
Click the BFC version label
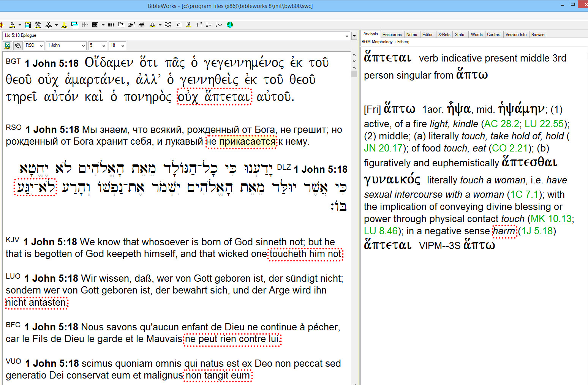click(x=13, y=325)
